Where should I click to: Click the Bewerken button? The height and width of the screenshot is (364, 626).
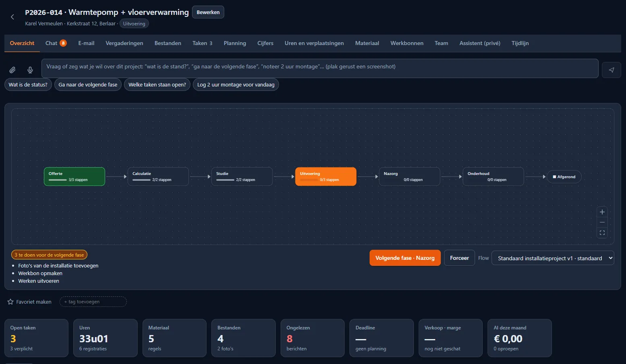[x=208, y=12]
